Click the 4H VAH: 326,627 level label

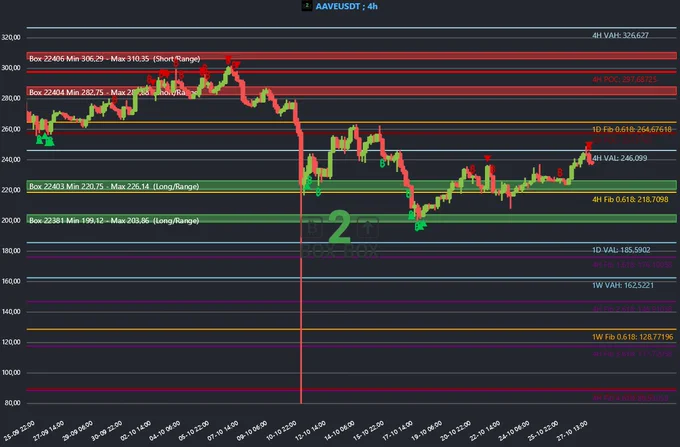pyautogui.click(x=620, y=36)
